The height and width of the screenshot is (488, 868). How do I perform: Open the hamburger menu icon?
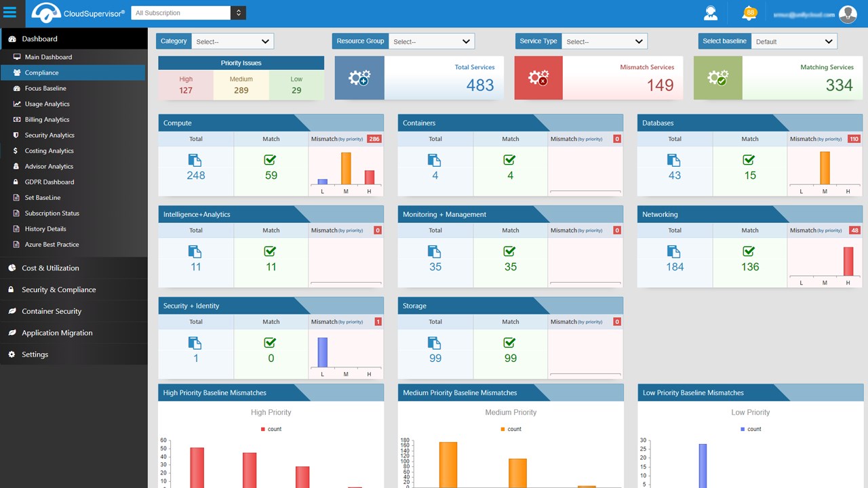pos(9,13)
